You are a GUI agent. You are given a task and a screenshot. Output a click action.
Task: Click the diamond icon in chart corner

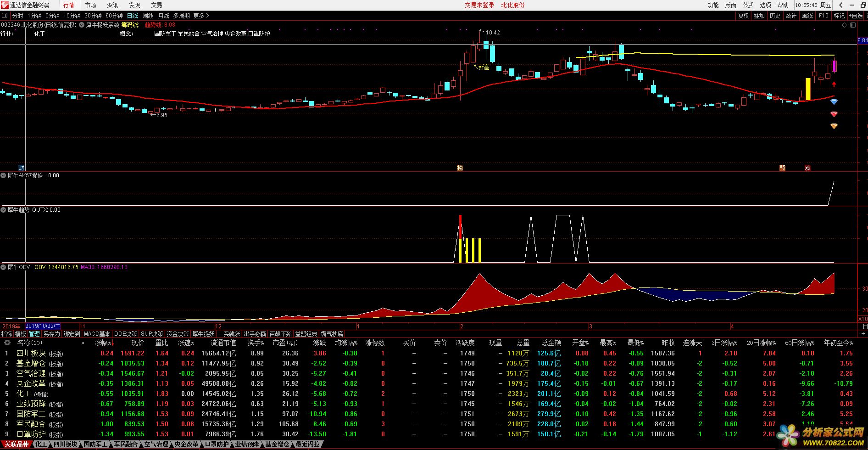click(x=845, y=25)
